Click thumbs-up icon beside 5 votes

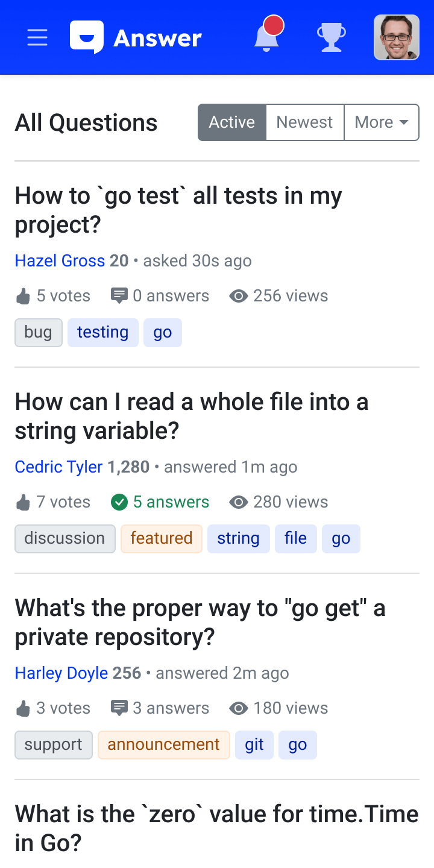click(23, 296)
